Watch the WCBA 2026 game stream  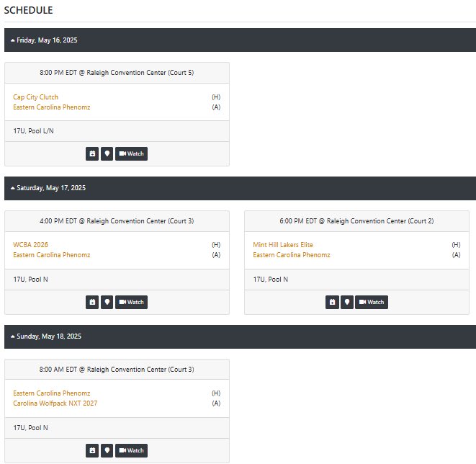pos(132,302)
